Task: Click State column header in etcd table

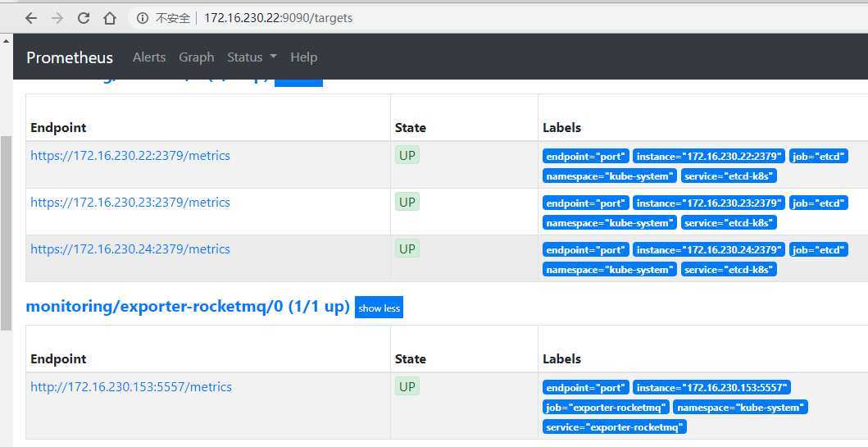Action: point(410,127)
